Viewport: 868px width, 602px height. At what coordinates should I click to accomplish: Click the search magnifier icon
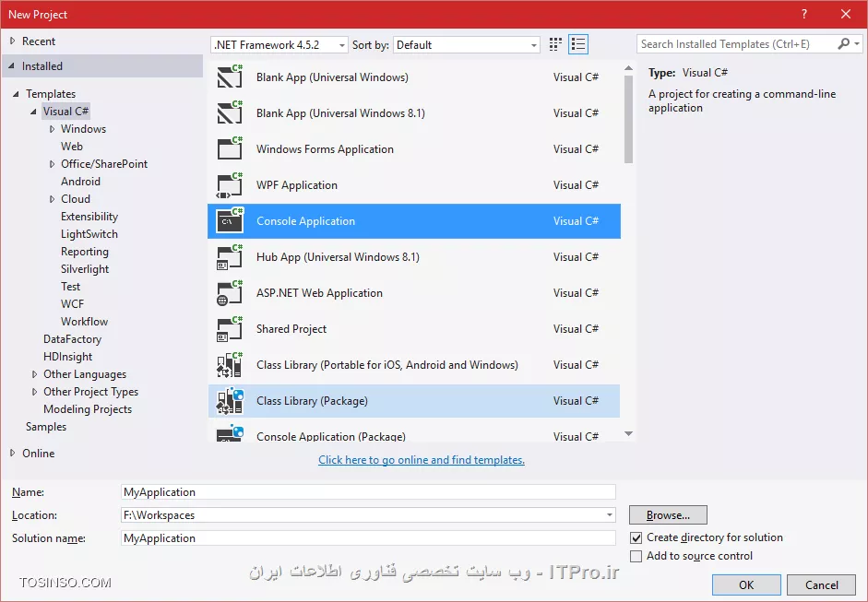tap(843, 44)
